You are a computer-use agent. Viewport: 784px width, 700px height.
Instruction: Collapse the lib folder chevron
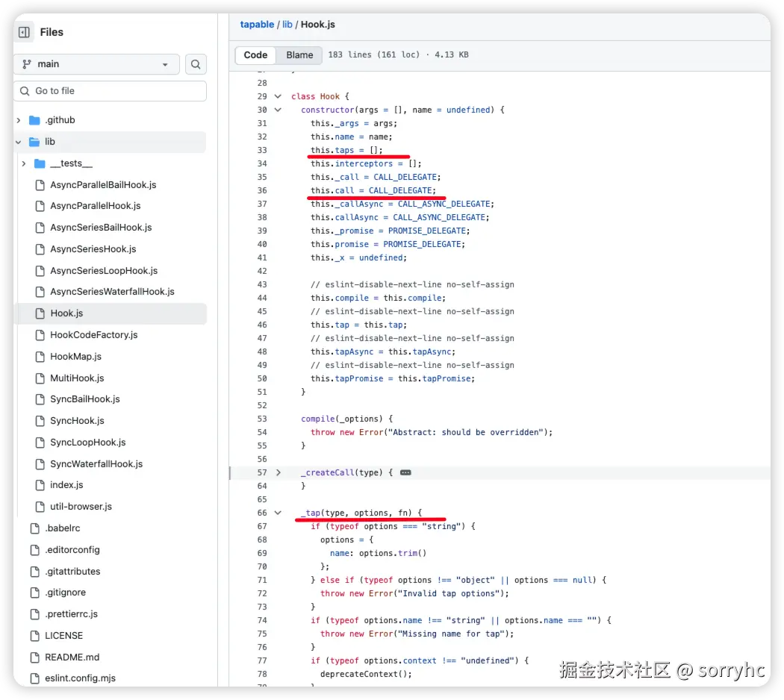[19, 142]
